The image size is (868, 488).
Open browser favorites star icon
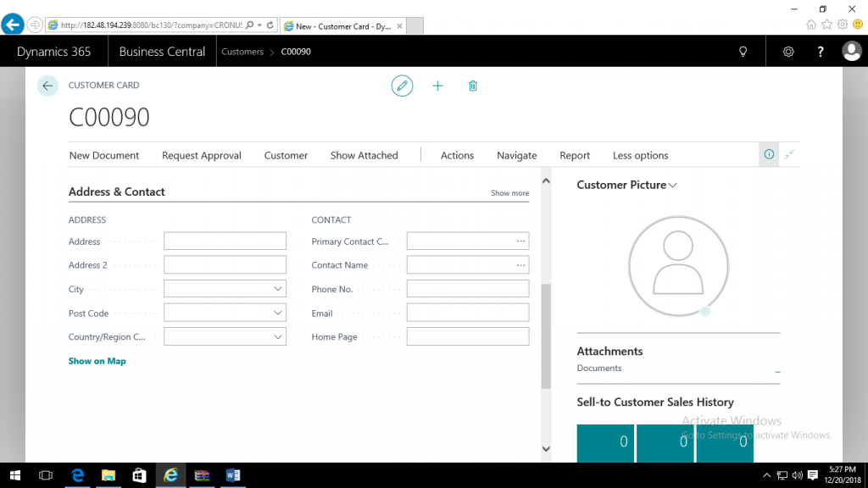point(826,25)
